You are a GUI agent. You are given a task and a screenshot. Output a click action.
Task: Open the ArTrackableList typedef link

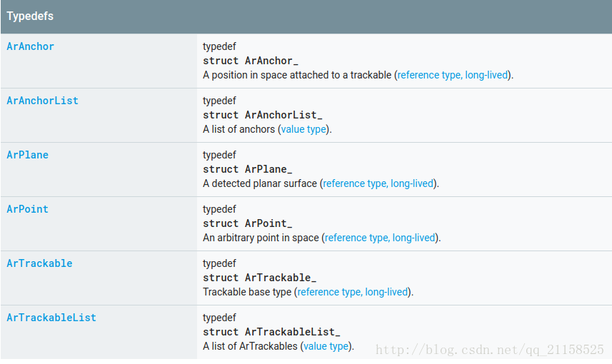click(x=51, y=318)
